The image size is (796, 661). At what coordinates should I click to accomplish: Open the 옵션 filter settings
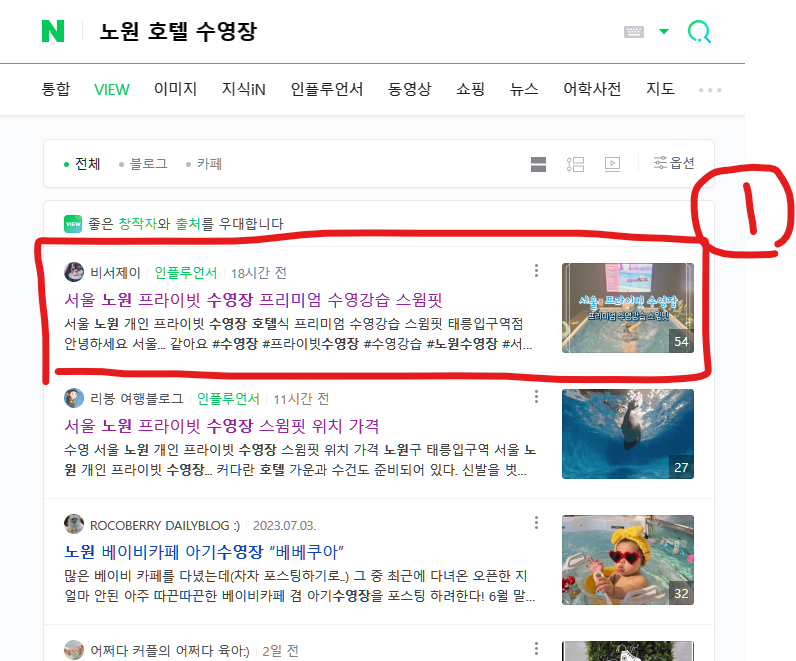click(674, 163)
